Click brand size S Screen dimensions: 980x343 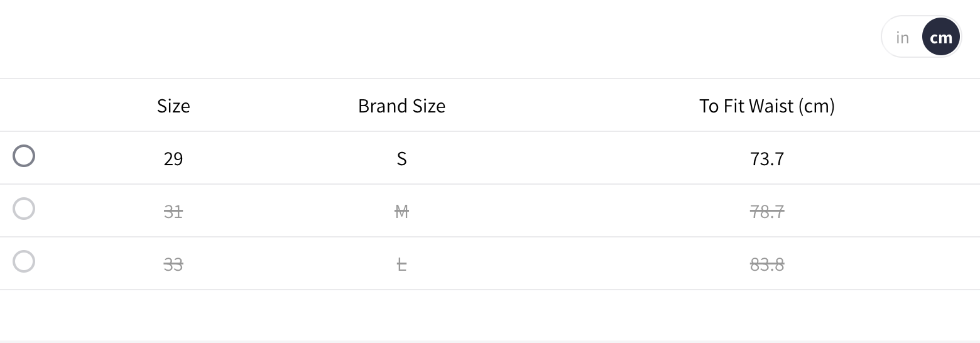(x=401, y=158)
